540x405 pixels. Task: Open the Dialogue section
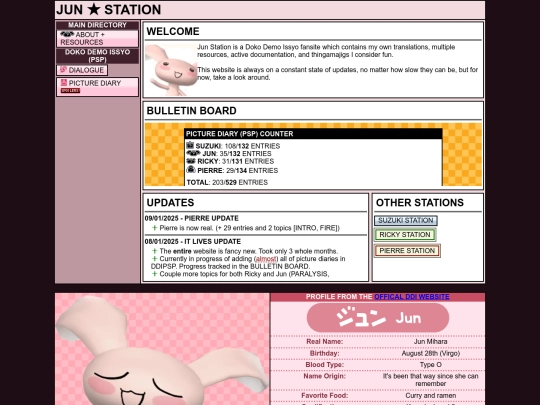[x=82, y=70]
